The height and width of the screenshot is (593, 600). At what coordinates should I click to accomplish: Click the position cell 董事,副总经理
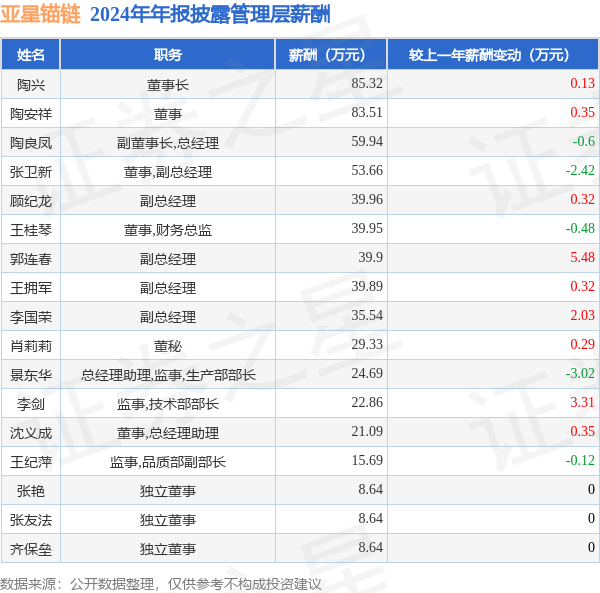pos(168,172)
